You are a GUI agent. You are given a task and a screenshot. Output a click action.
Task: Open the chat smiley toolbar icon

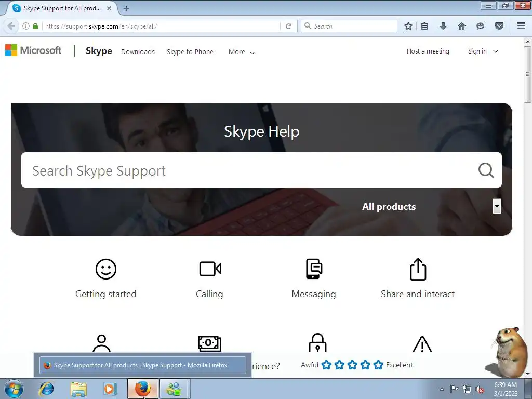[x=480, y=26]
